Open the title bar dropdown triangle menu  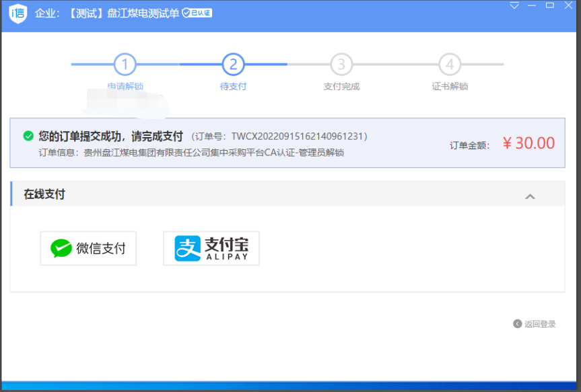tap(514, 6)
